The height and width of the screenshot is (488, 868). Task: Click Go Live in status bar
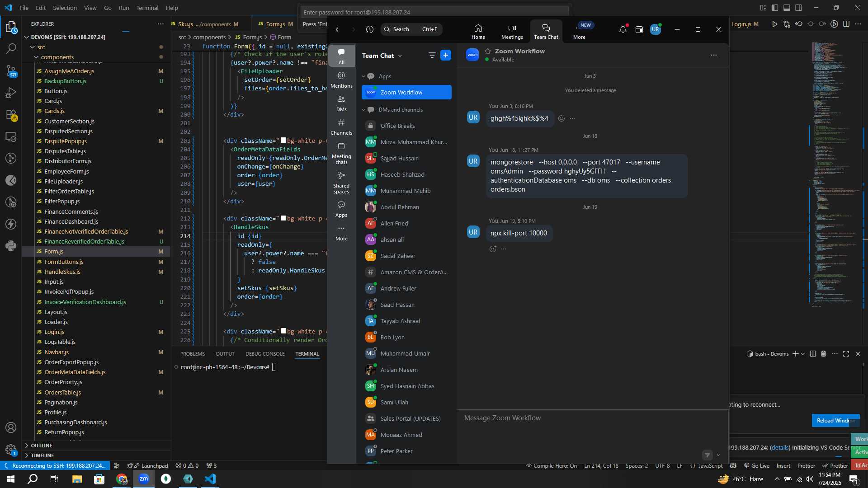pos(756,466)
